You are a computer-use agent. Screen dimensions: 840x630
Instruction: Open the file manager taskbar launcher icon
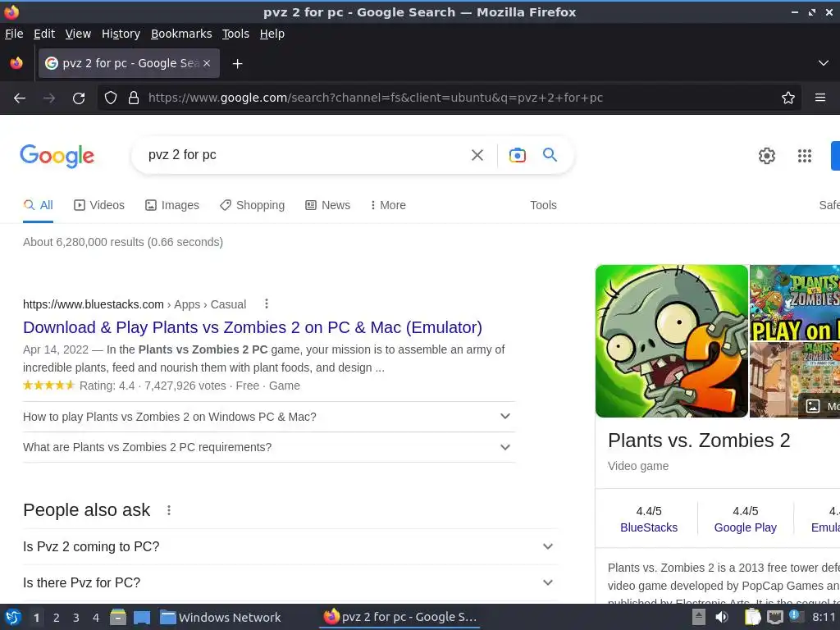coord(118,618)
